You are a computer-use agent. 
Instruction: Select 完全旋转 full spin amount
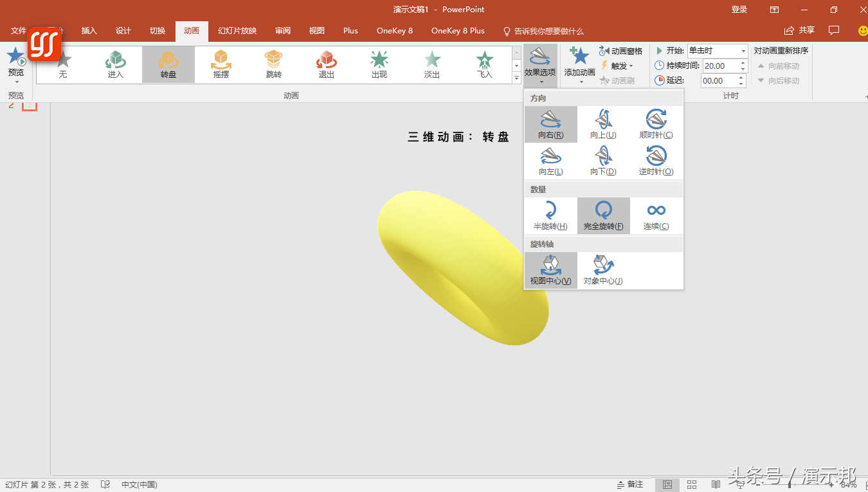tap(604, 215)
